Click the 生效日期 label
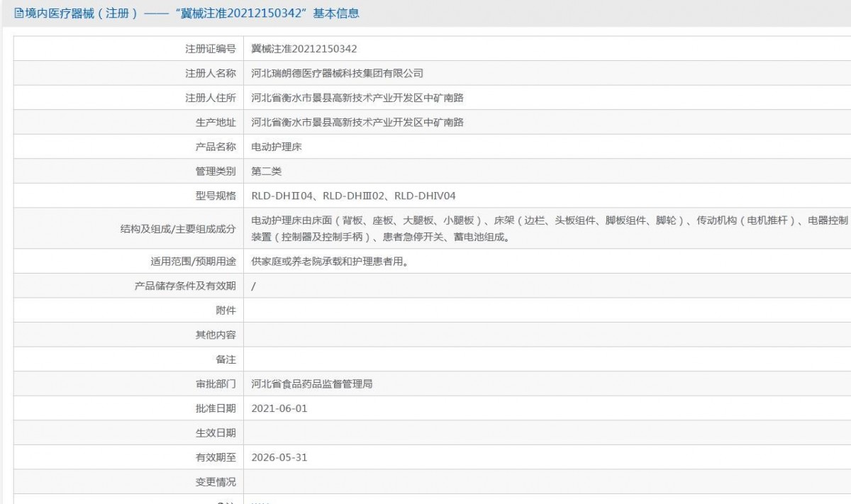 (x=216, y=433)
